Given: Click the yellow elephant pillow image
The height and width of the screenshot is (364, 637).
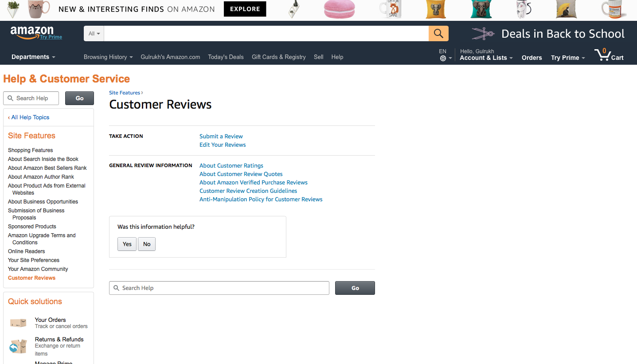Looking at the screenshot, I should click(x=436, y=9).
